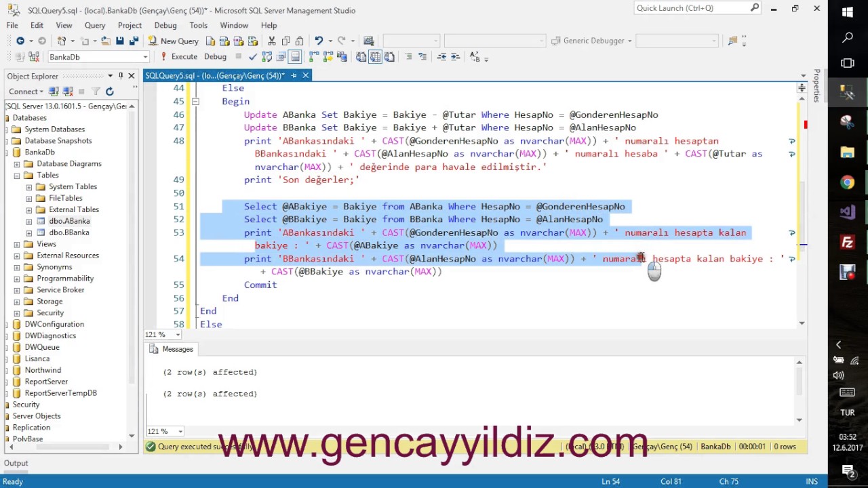Open the Query menu
Screen dimensions: 868x488
[x=95, y=25]
